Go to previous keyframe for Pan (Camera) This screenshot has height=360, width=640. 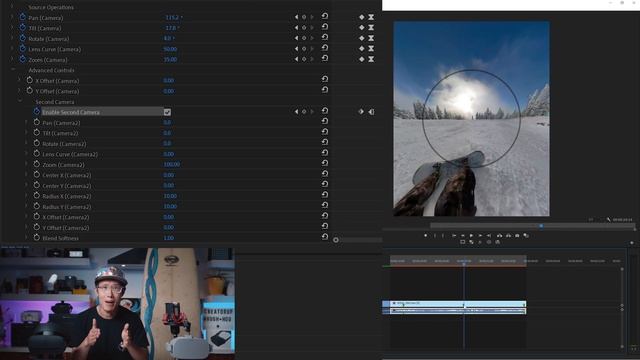[x=296, y=17]
